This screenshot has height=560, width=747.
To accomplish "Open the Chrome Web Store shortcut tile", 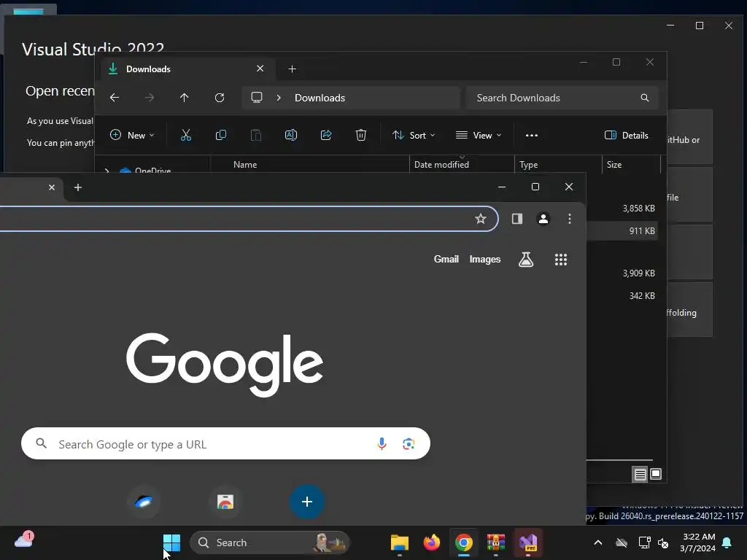I will (225, 502).
